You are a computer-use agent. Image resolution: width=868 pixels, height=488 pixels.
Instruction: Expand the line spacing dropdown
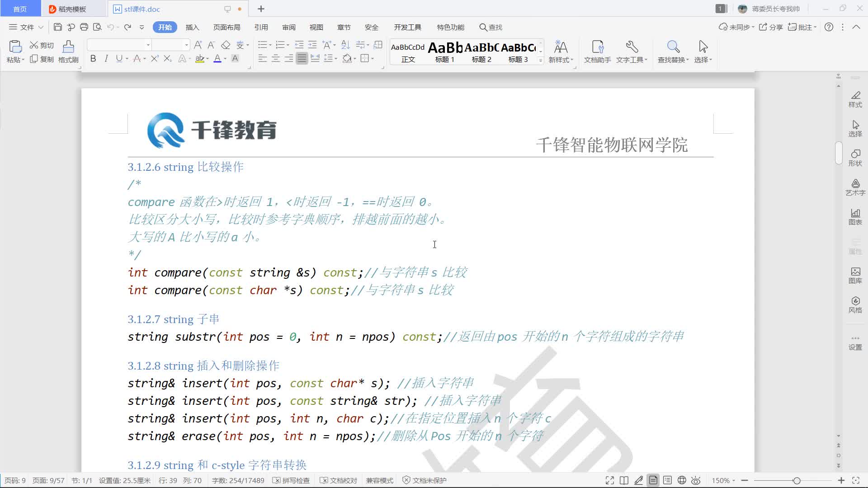336,59
